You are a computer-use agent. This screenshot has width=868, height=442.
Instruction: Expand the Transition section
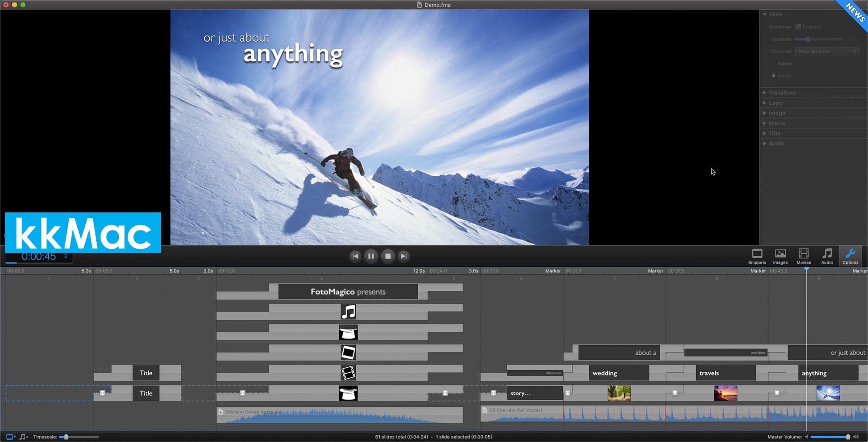tap(765, 93)
